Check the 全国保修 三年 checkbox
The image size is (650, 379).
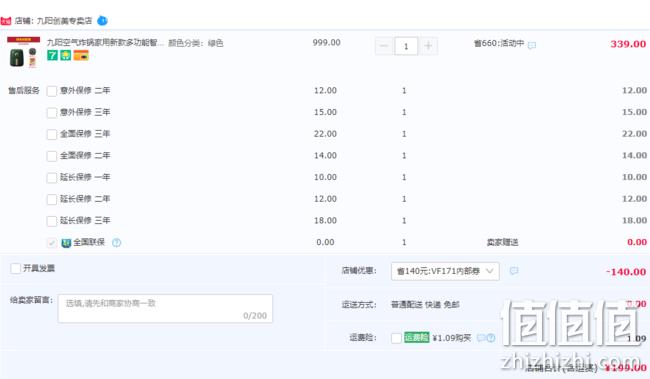52,134
